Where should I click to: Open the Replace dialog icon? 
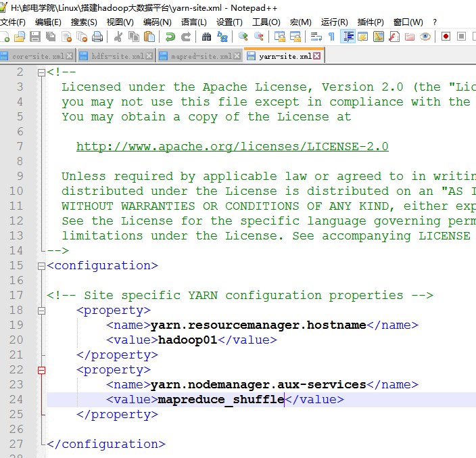[x=222, y=37]
